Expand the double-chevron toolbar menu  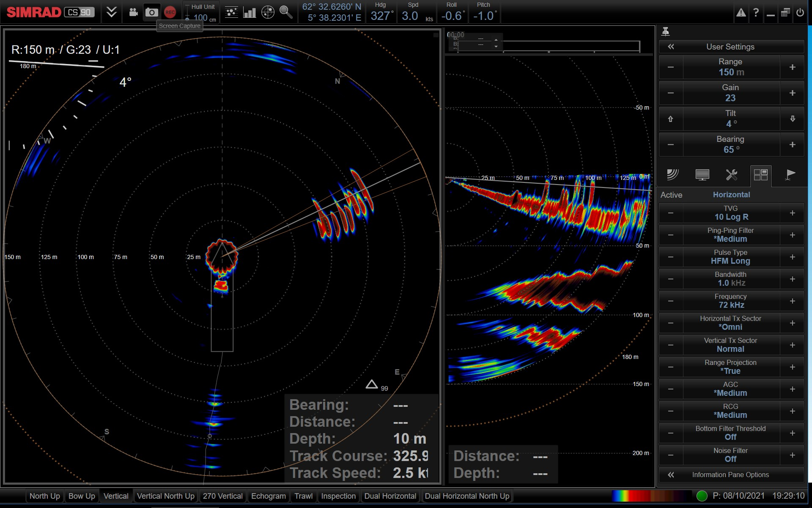[x=111, y=12]
